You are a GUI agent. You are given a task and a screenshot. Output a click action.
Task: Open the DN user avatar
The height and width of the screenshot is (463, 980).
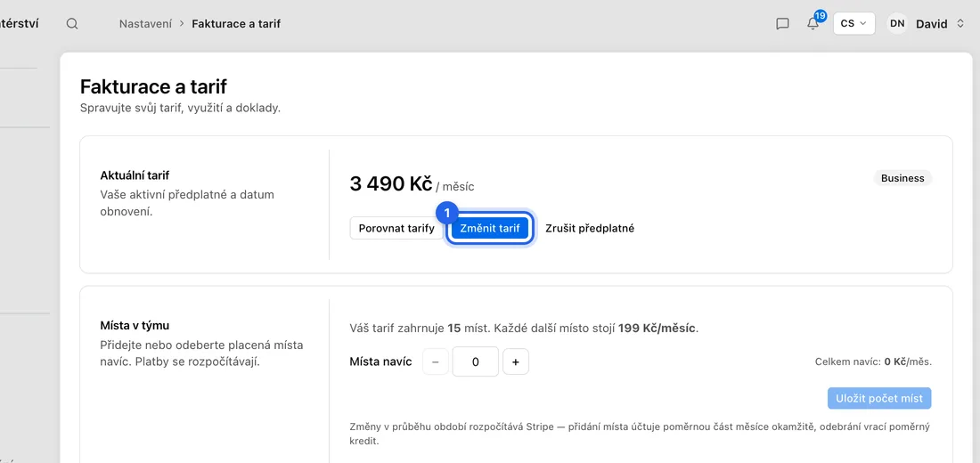897,24
